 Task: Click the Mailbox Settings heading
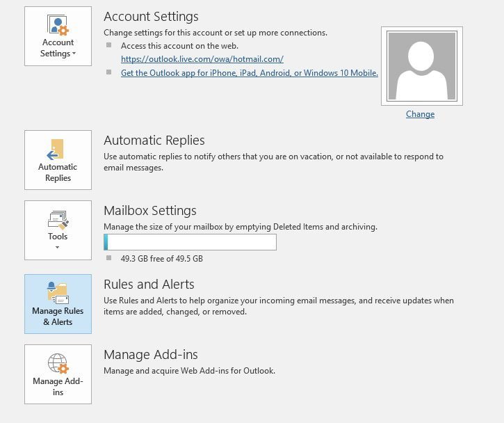[x=150, y=211]
